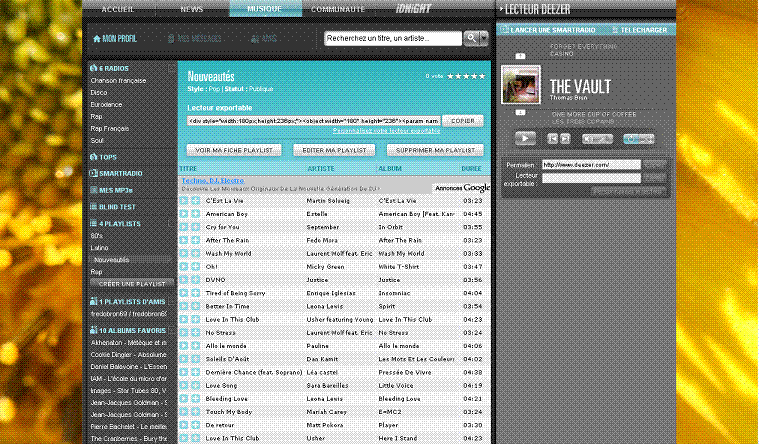Image resolution: width=759 pixels, height=444 pixels.
Task: Open Personnalisez votre lecteur exportable link
Action: point(386,131)
